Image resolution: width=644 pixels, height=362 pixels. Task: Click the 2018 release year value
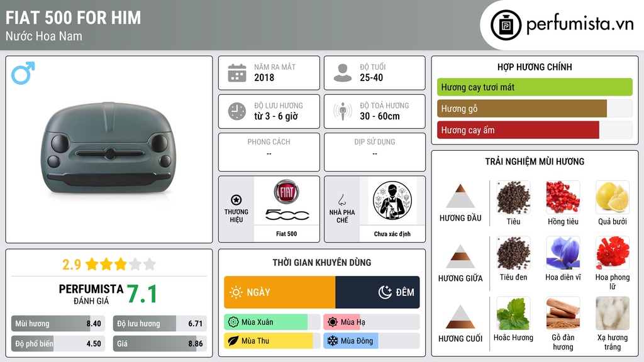tap(264, 77)
